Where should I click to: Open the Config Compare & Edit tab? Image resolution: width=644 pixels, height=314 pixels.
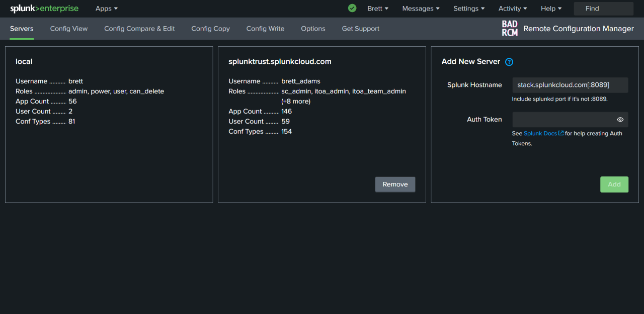pos(139,29)
